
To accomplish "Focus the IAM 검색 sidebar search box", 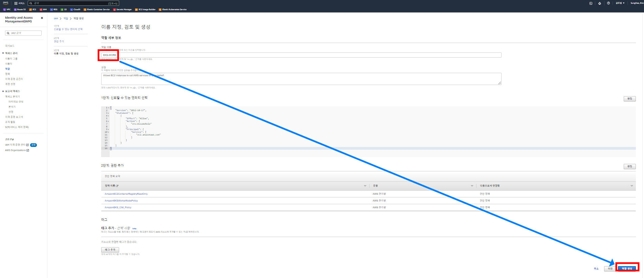I will click(x=23, y=33).
